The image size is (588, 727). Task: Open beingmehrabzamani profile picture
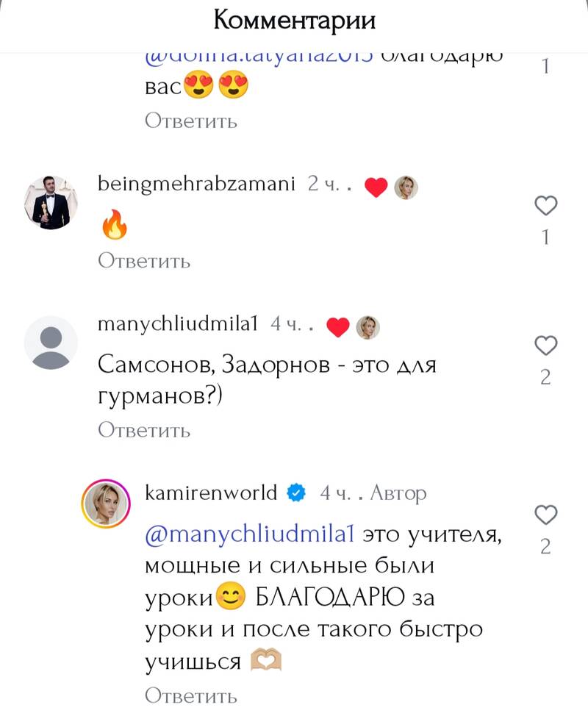pos(51,203)
